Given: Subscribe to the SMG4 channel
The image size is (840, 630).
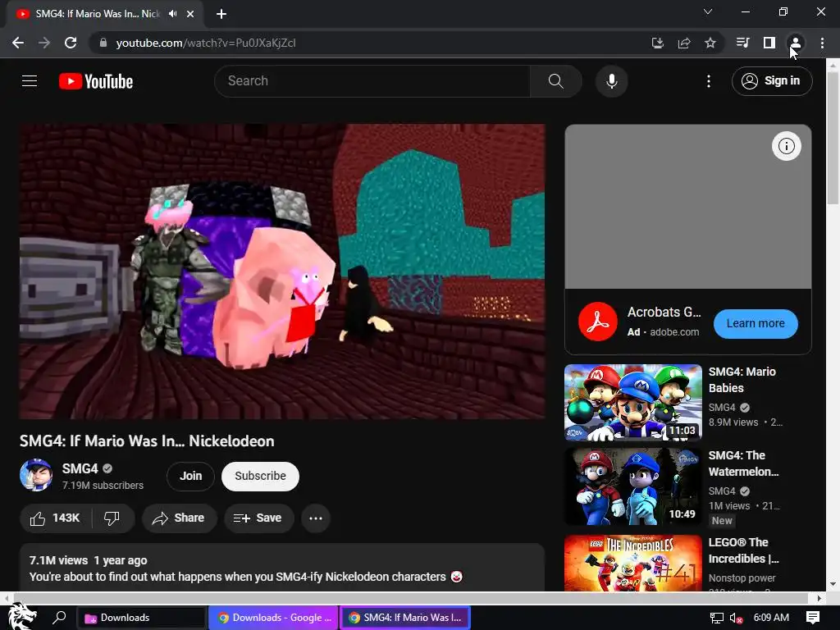Looking at the screenshot, I should tap(260, 477).
